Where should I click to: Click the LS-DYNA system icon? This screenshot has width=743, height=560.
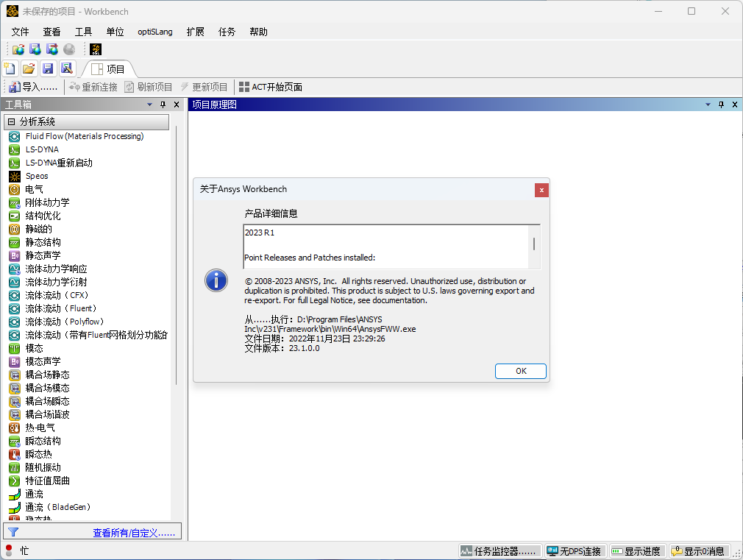click(14, 150)
